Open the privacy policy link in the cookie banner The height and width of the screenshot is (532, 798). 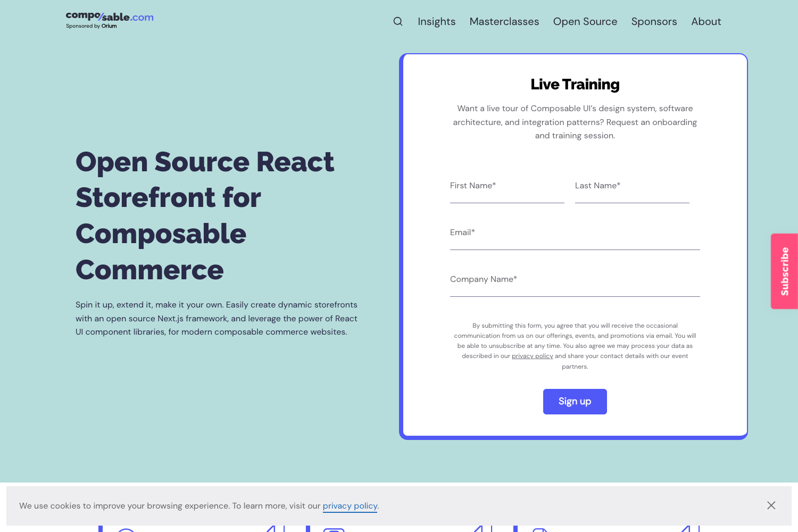coord(350,505)
